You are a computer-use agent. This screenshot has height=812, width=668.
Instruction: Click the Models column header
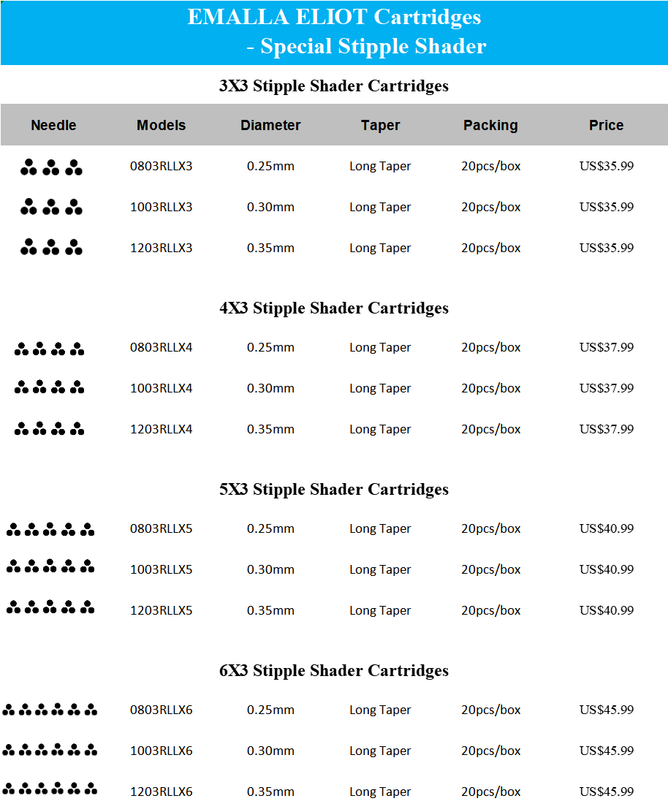click(x=161, y=125)
